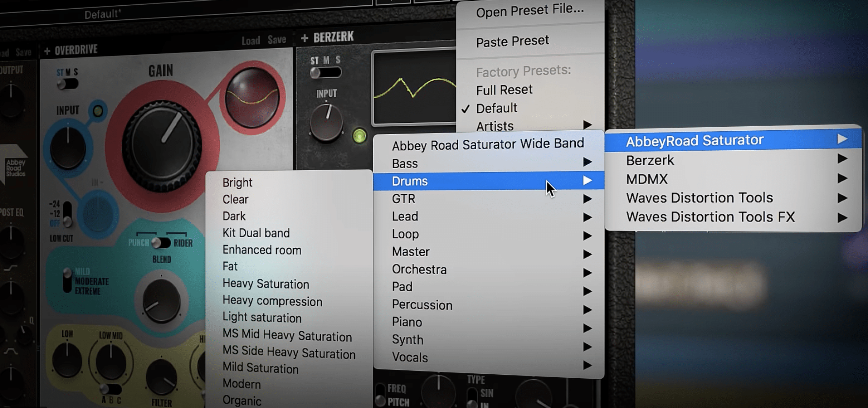Screen dimensions: 868x408
Task: Click the plus icon next to OVERDRIVE
Action: (47, 51)
